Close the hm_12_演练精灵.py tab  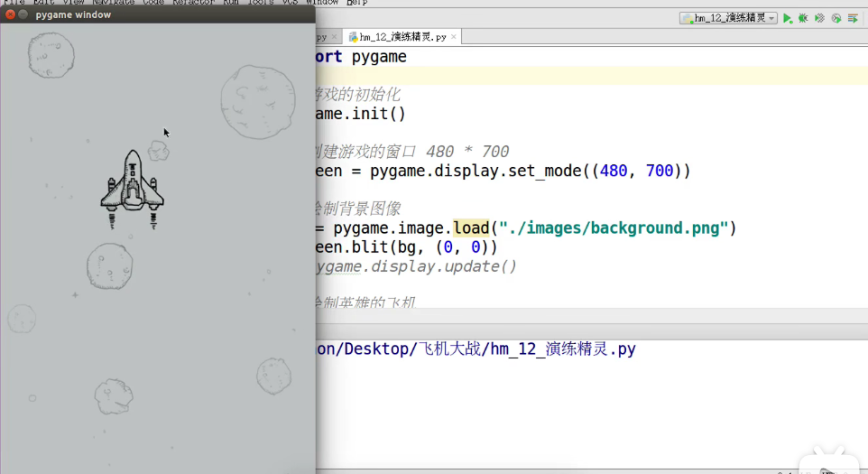(453, 37)
